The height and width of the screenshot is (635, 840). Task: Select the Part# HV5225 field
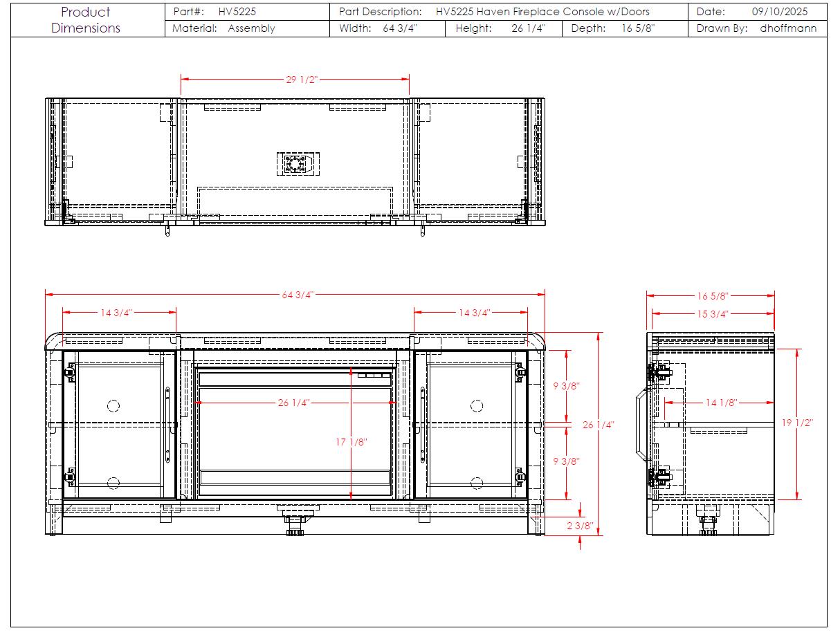(215, 12)
